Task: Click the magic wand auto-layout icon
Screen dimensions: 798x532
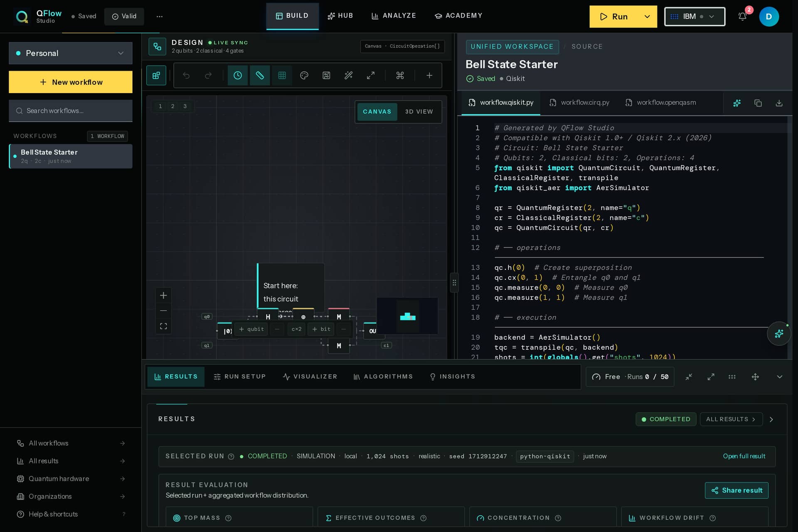Action: 349,75
